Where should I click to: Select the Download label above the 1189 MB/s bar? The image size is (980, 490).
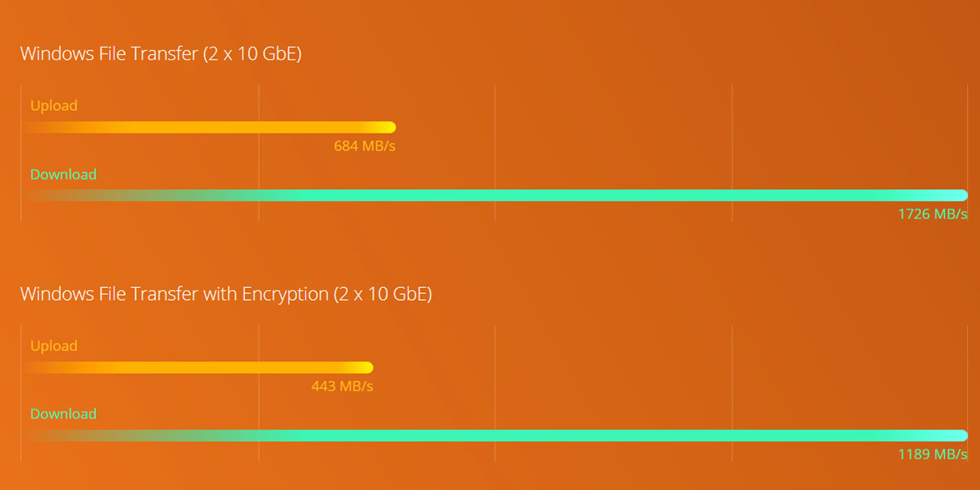tap(63, 414)
